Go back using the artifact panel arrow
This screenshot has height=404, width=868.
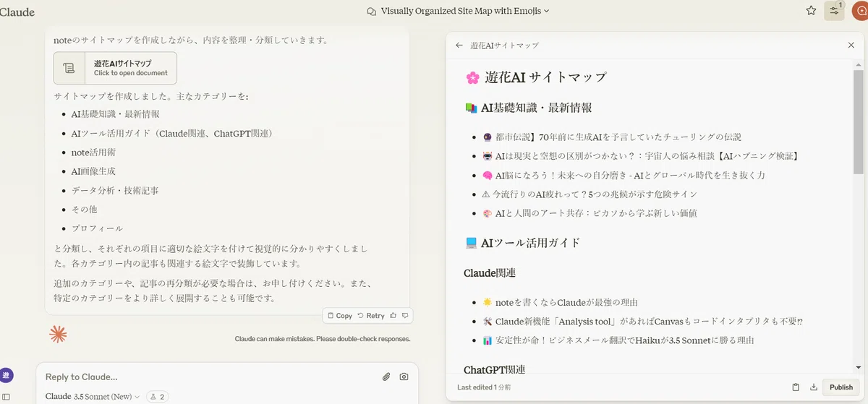pyautogui.click(x=459, y=45)
